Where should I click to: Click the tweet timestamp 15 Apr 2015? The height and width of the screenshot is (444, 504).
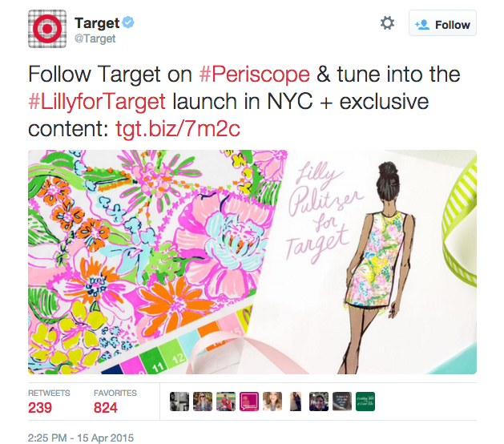[x=81, y=438]
